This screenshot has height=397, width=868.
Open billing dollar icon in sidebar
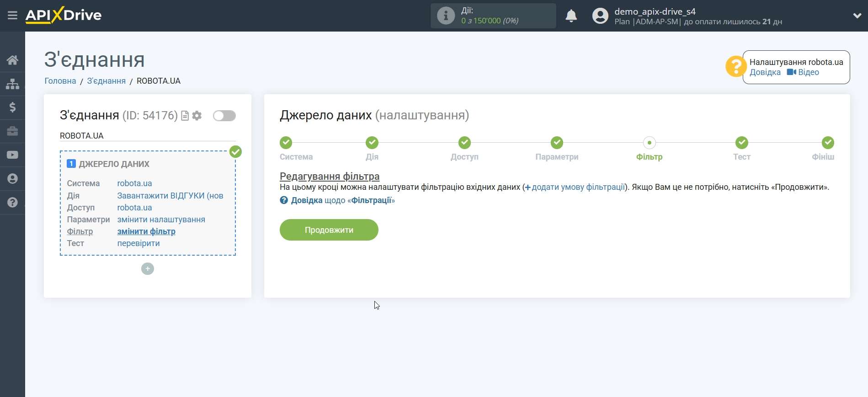[x=12, y=107]
